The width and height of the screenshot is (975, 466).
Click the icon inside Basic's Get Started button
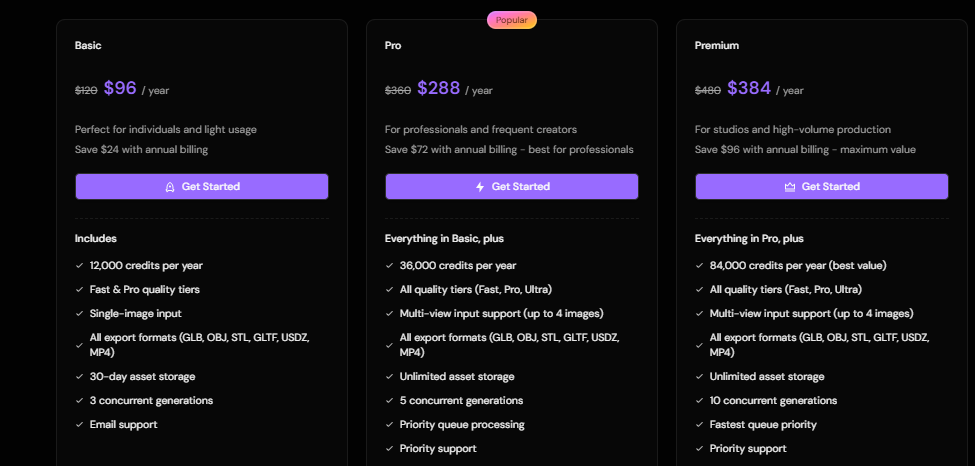point(170,187)
